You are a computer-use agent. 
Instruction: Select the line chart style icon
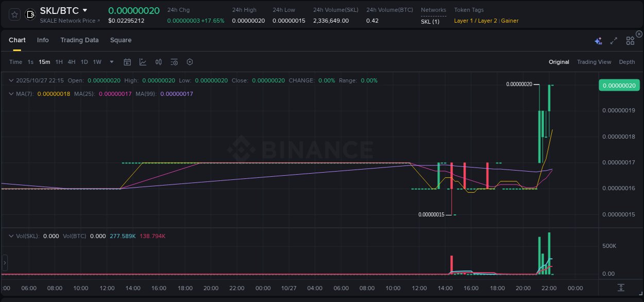[143, 62]
